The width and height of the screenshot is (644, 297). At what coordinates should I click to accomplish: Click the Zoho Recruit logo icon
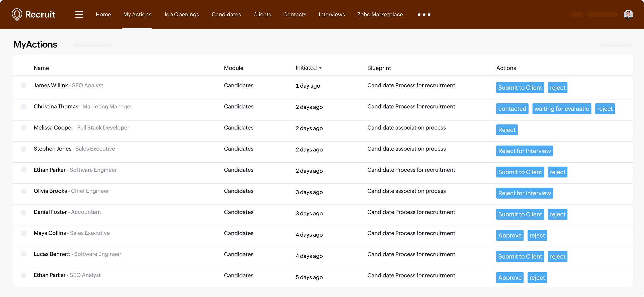point(17,14)
